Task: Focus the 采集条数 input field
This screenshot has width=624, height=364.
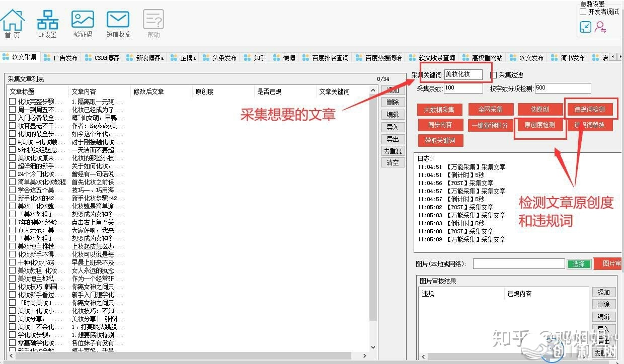Action: click(x=463, y=88)
